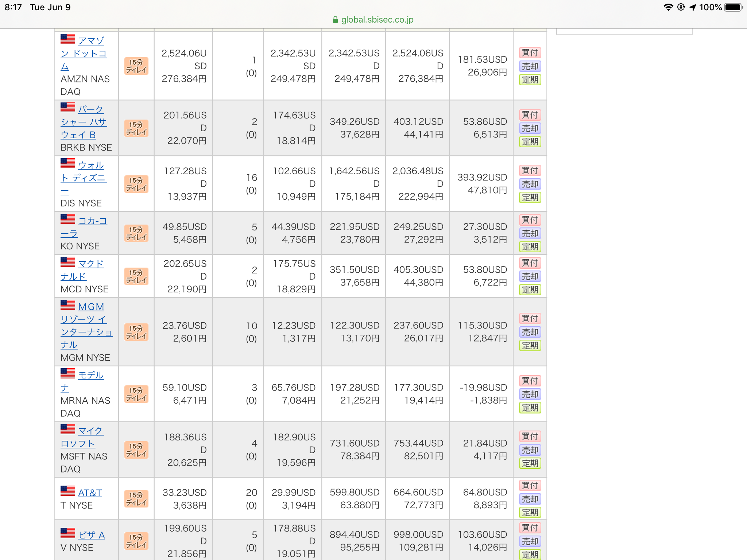Click the 売却 sell button for DIS
The width and height of the screenshot is (747, 560).
pos(530,184)
